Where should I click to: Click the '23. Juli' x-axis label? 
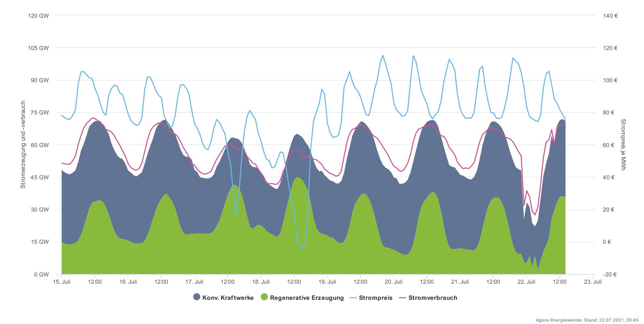click(593, 282)
